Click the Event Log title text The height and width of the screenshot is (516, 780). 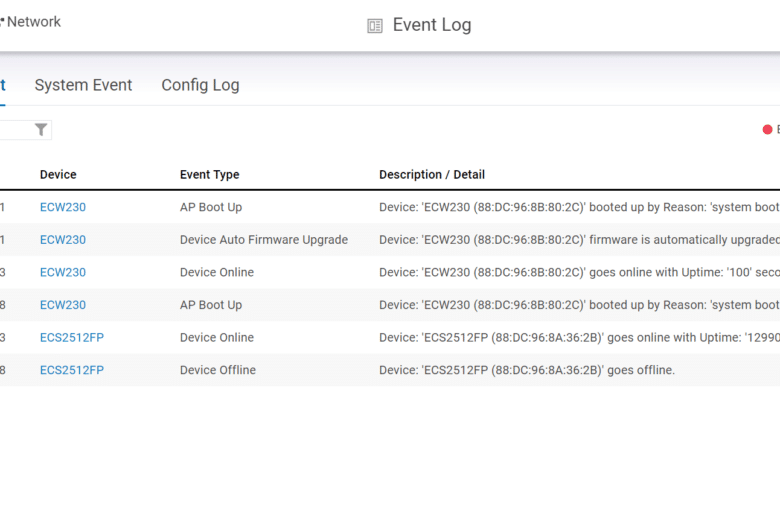[x=432, y=25]
